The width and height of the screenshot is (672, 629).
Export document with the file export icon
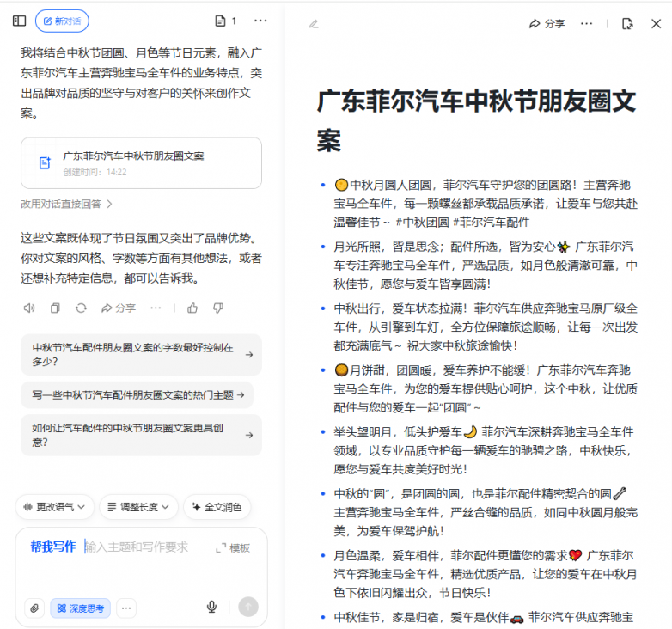(x=627, y=24)
